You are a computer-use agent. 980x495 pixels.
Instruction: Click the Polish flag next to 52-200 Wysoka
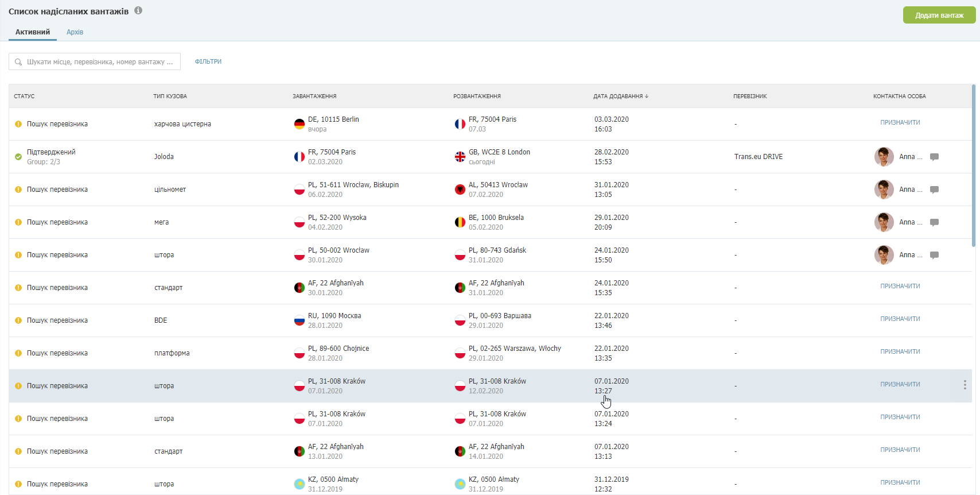click(x=300, y=222)
